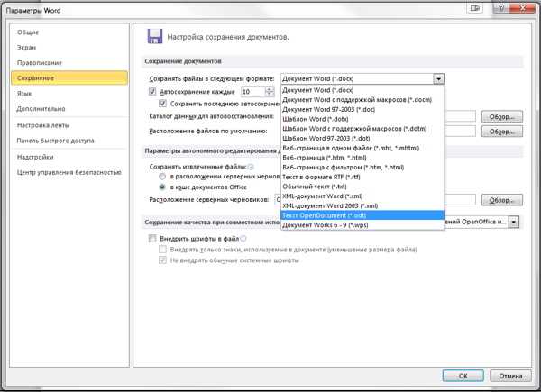
Task: Toggle the Автосохранение каждые checkbox
Action: pyautogui.click(x=152, y=92)
